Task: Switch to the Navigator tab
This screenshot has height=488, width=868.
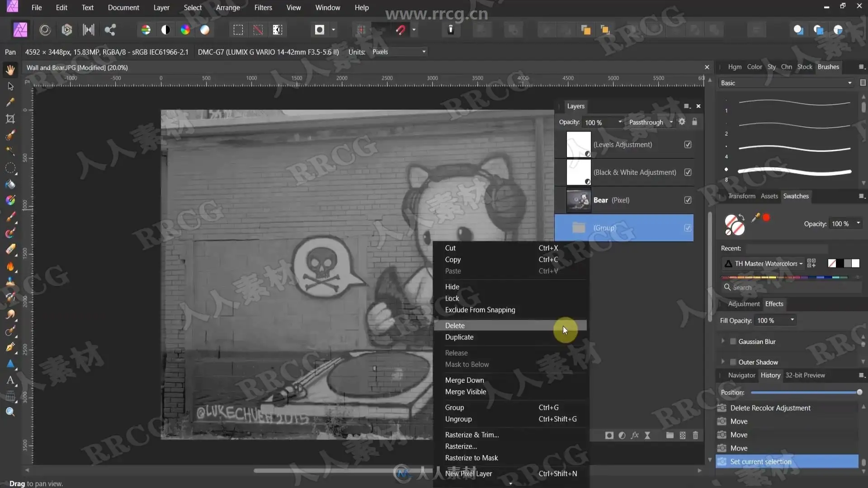Action: 741,375
